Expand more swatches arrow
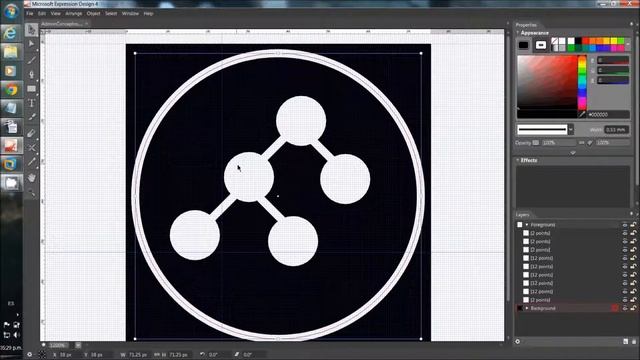This screenshot has height=360, width=640. [628, 44]
